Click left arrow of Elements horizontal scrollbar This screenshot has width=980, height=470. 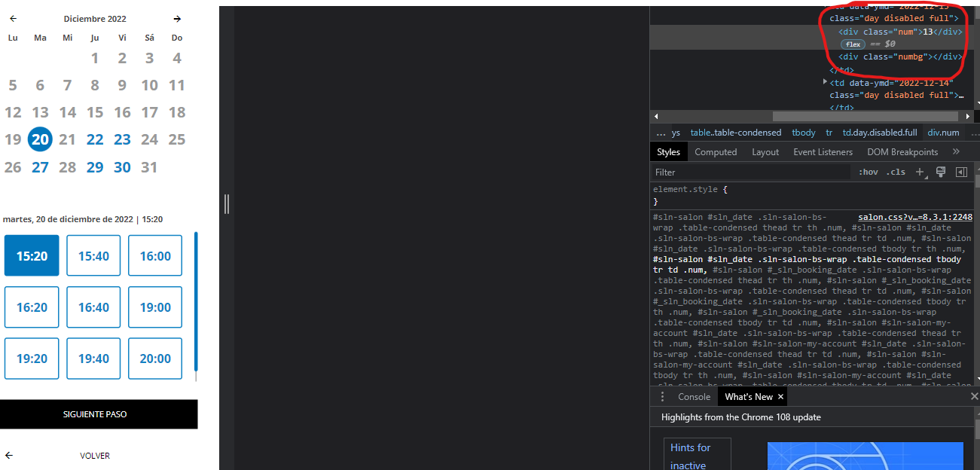tap(655, 117)
